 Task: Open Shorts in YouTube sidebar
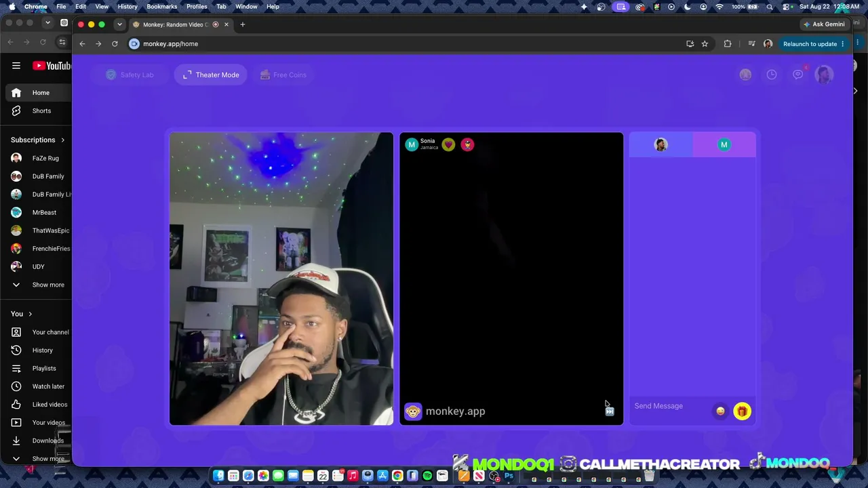[38, 111]
